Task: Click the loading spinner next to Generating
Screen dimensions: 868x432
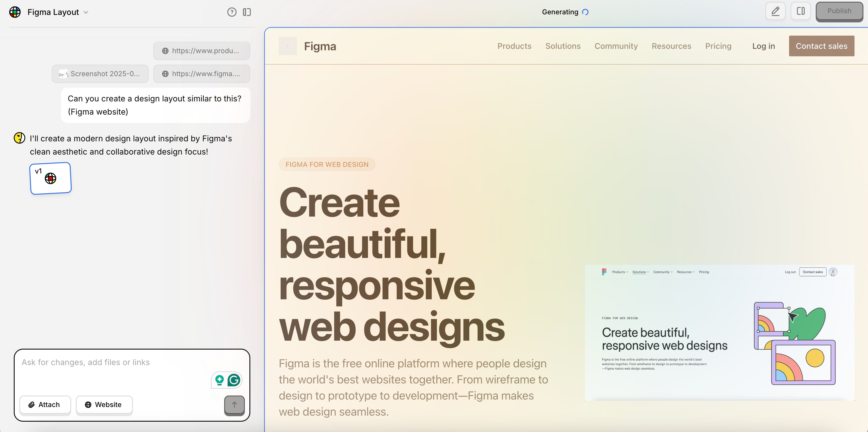Action: point(585,12)
